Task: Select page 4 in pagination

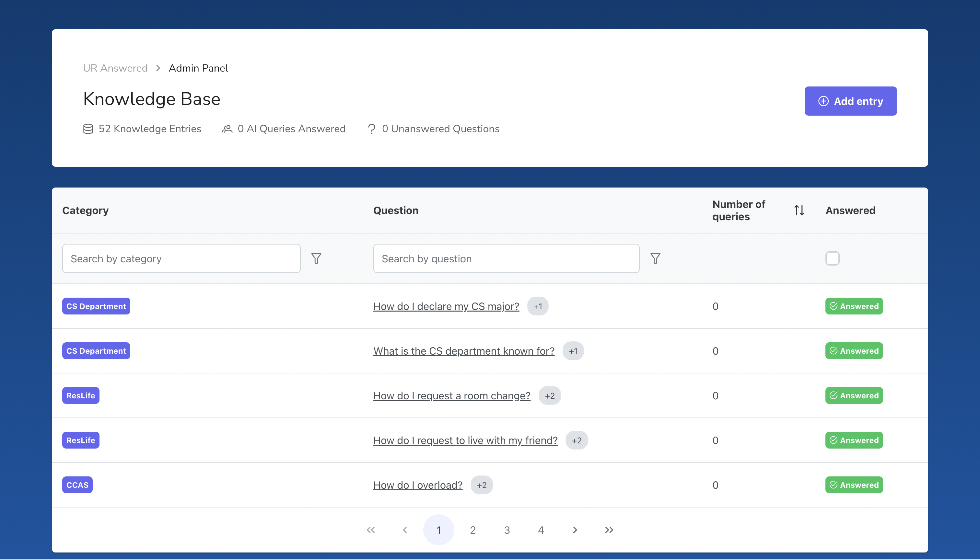Action: point(541,530)
